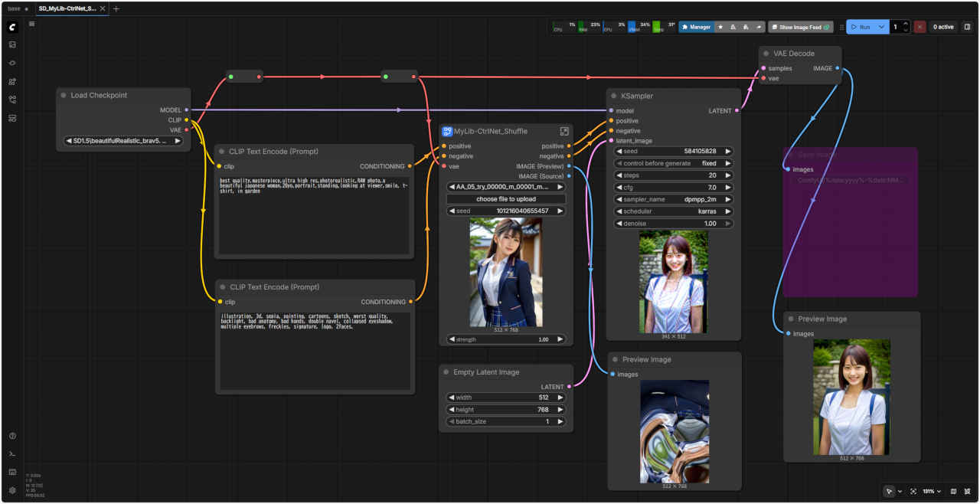This screenshot has height=504, width=980.
Task: Click the fit view icon beside zoom percentage
Action: pyautogui.click(x=913, y=491)
